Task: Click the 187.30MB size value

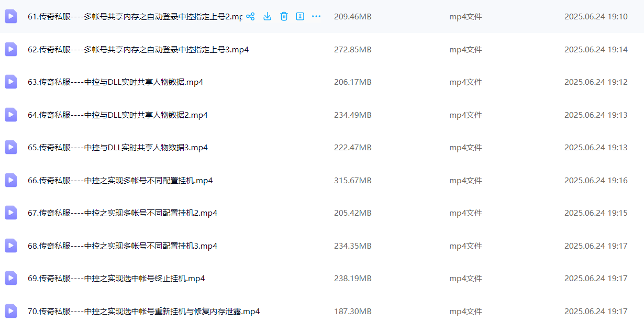Action: [353, 312]
